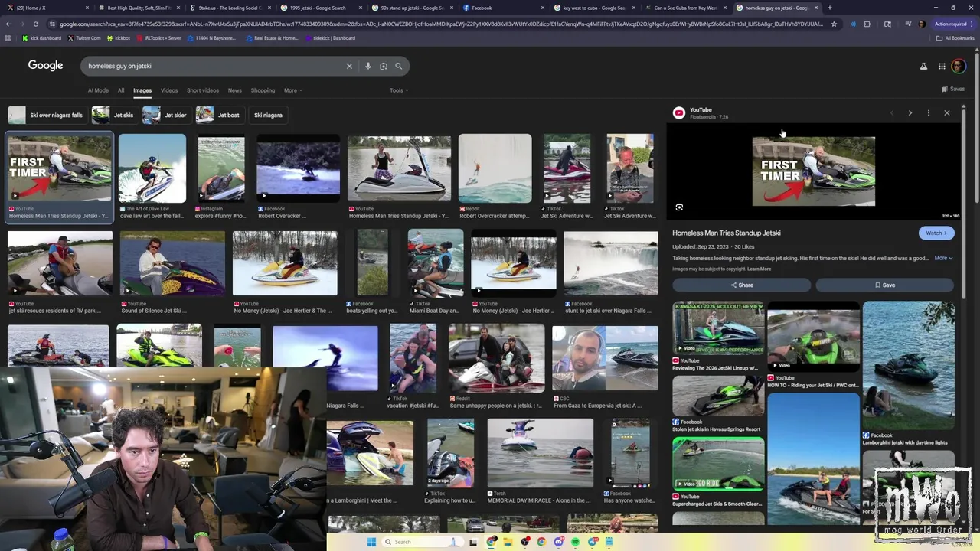The image size is (980, 551).
Task: Open 'Real Estate & Home...' bookmark
Action: (272, 38)
